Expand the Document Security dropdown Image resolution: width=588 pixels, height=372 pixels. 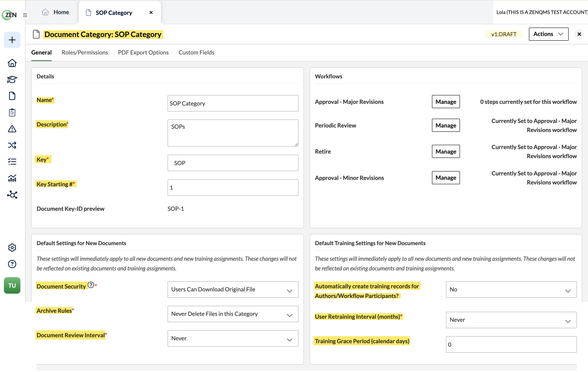point(233,290)
